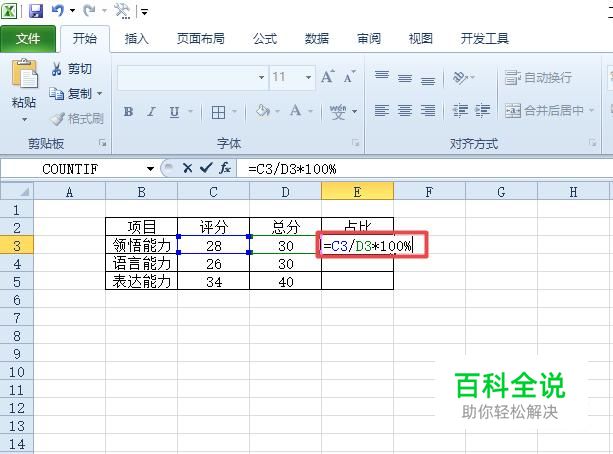This screenshot has width=613, height=454.
Task: Open the 复制 dropdown arrow
Action: point(99,93)
